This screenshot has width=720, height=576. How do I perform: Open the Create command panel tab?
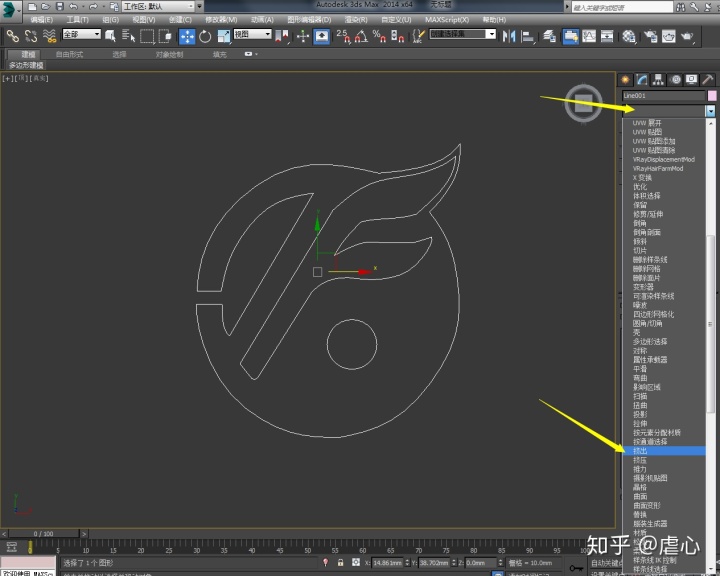click(x=625, y=79)
